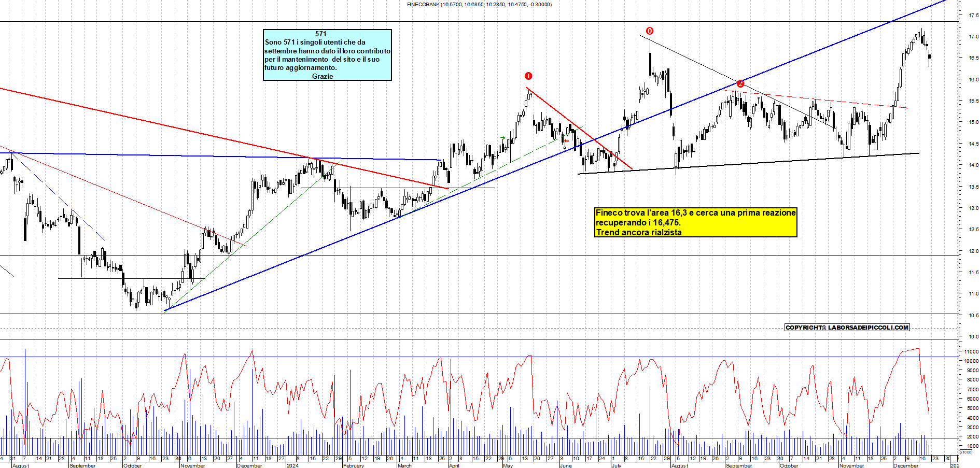Click the 11000 volume axis label
The width and height of the screenshot is (980, 468).
[x=971, y=351]
